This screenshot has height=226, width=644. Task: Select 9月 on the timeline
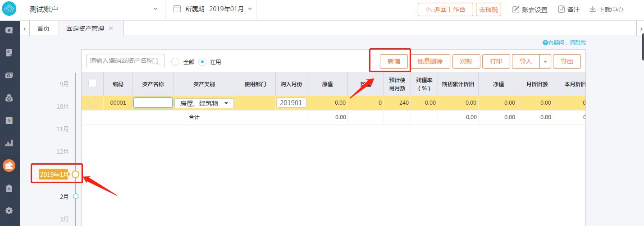(x=64, y=84)
